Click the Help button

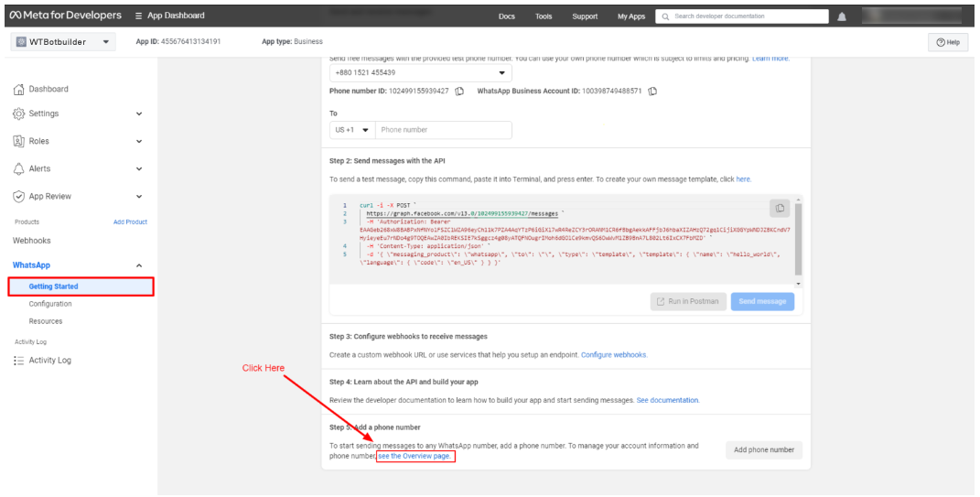tap(948, 42)
